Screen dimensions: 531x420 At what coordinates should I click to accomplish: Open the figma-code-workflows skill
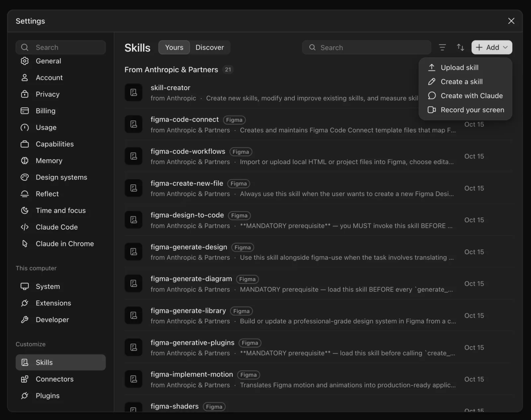318,156
